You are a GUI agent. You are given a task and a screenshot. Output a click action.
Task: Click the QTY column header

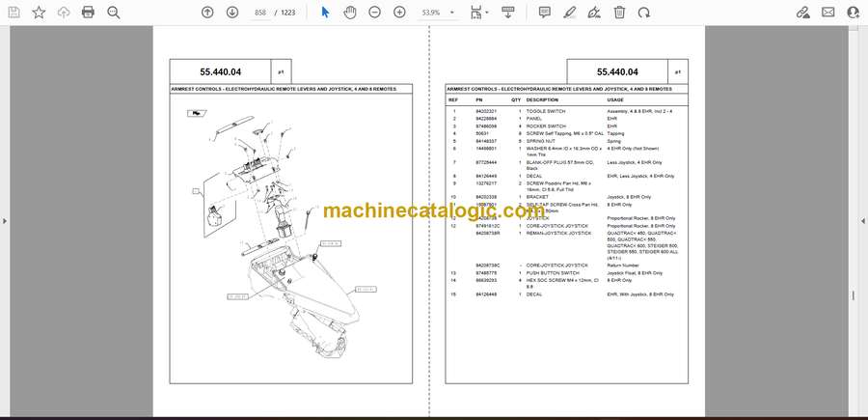point(516,100)
